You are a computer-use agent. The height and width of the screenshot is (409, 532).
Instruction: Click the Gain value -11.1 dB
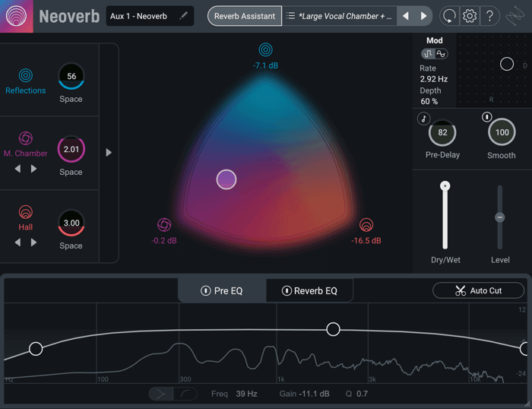314,394
